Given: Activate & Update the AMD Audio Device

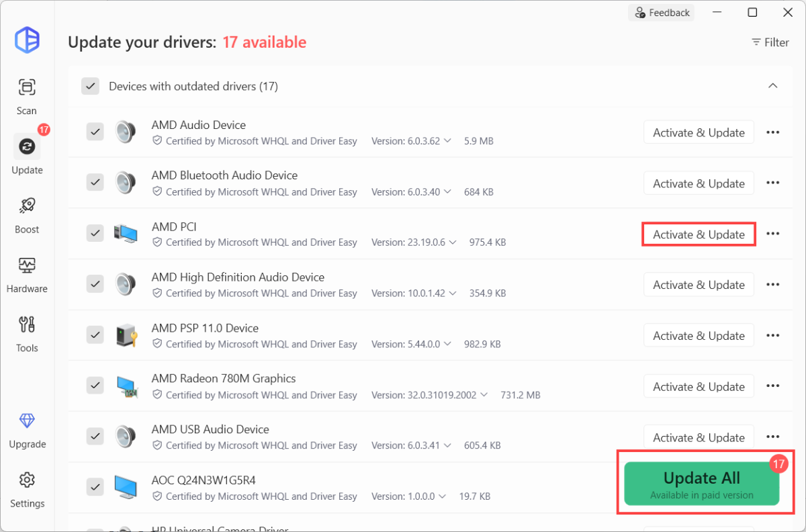Looking at the screenshot, I should coord(699,132).
